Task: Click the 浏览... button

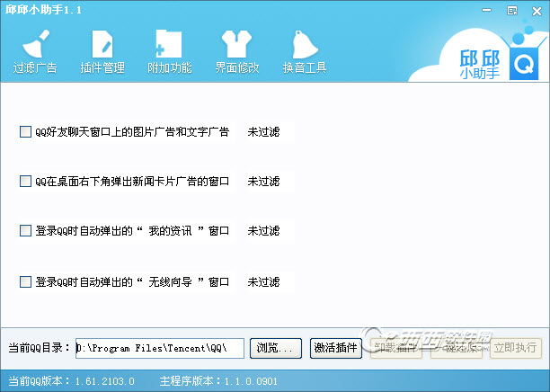Action: 276,348
